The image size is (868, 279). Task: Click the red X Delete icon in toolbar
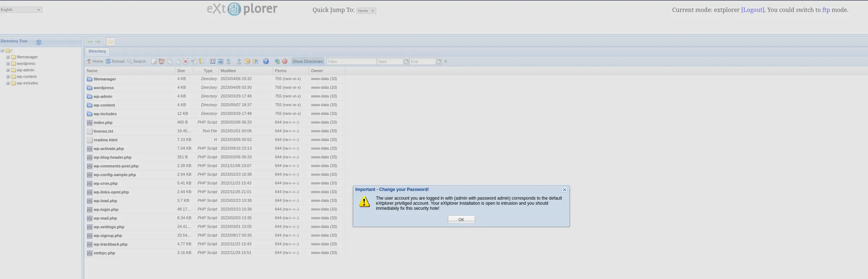(186, 62)
